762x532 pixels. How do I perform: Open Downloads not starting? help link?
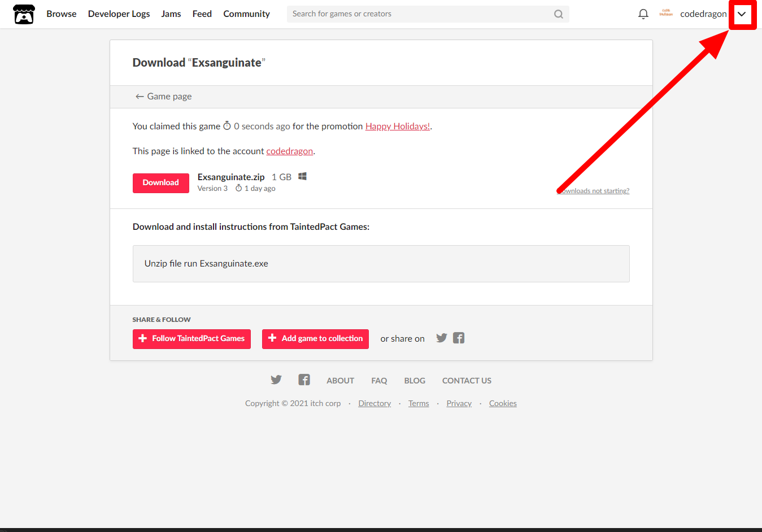(x=593, y=191)
